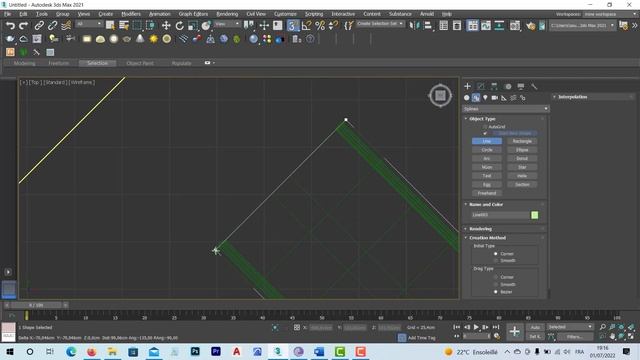
Task: Collapse the Creation Method rollout
Action: (487, 238)
